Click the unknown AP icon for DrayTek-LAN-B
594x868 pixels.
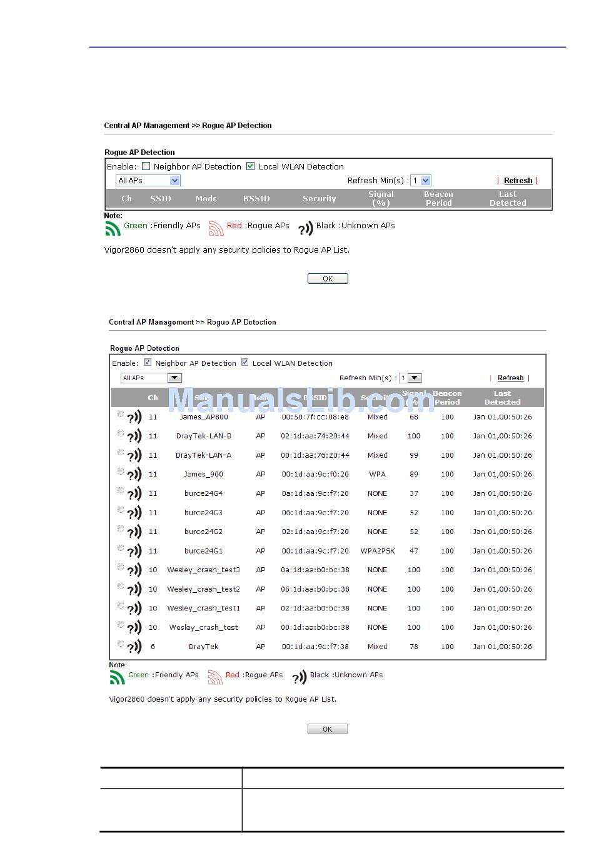(x=134, y=437)
